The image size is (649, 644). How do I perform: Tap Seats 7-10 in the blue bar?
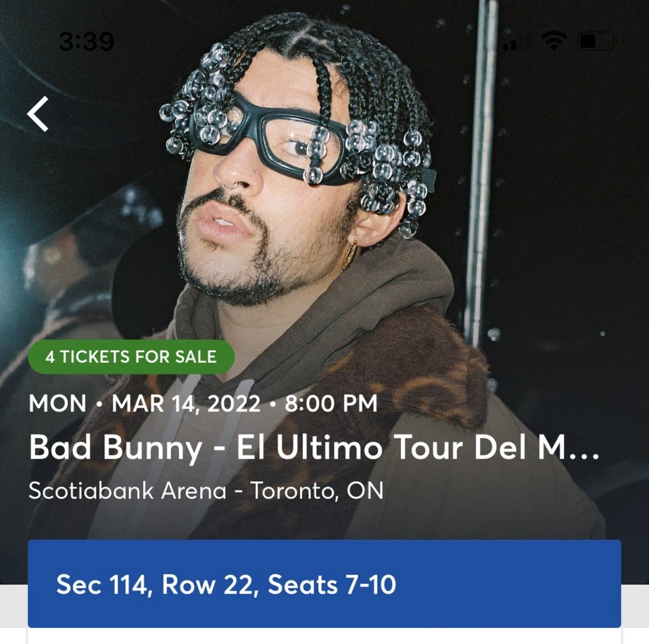coord(331,584)
